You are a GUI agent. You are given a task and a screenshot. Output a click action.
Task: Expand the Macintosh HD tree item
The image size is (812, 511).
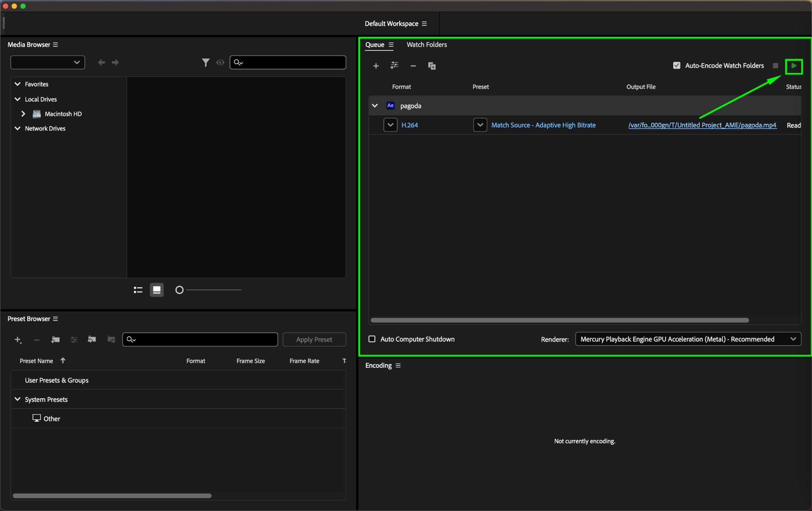click(x=23, y=114)
